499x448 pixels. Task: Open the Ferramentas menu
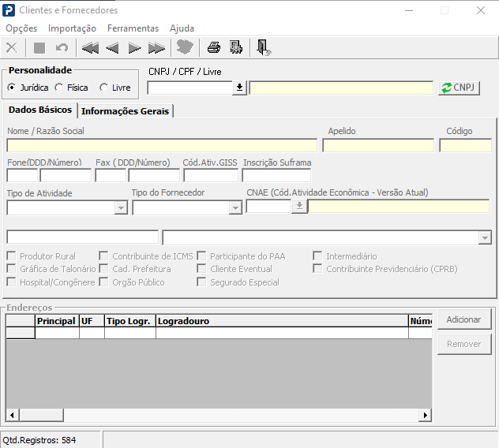[x=133, y=28]
